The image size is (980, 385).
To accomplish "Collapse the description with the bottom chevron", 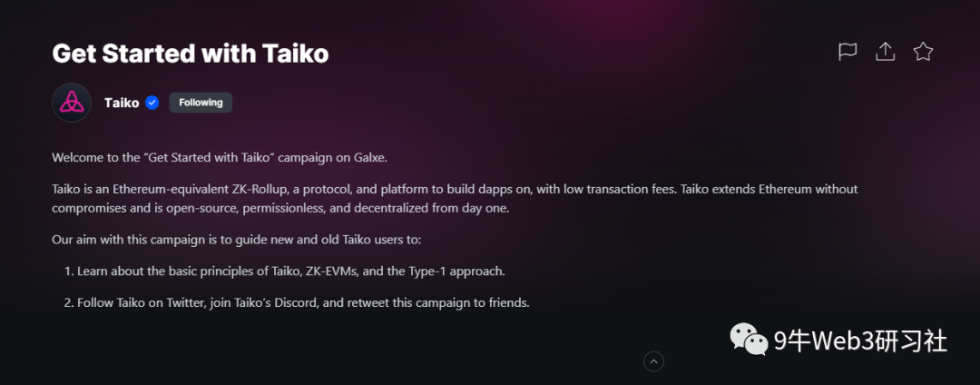I will pyautogui.click(x=653, y=361).
